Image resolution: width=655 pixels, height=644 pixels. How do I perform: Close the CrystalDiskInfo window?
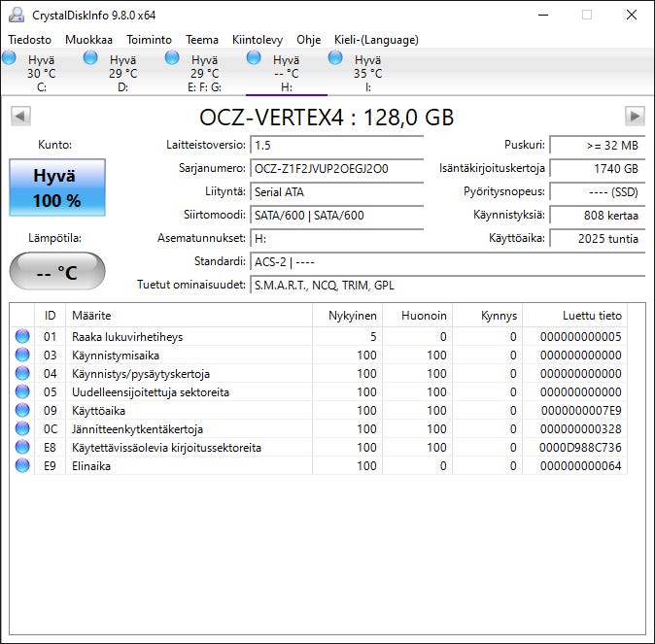tap(631, 15)
